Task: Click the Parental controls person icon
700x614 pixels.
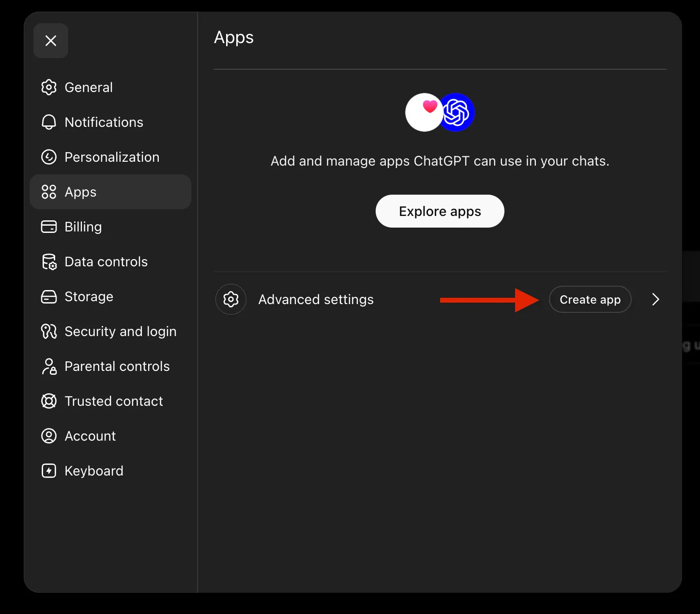Action: [49, 366]
